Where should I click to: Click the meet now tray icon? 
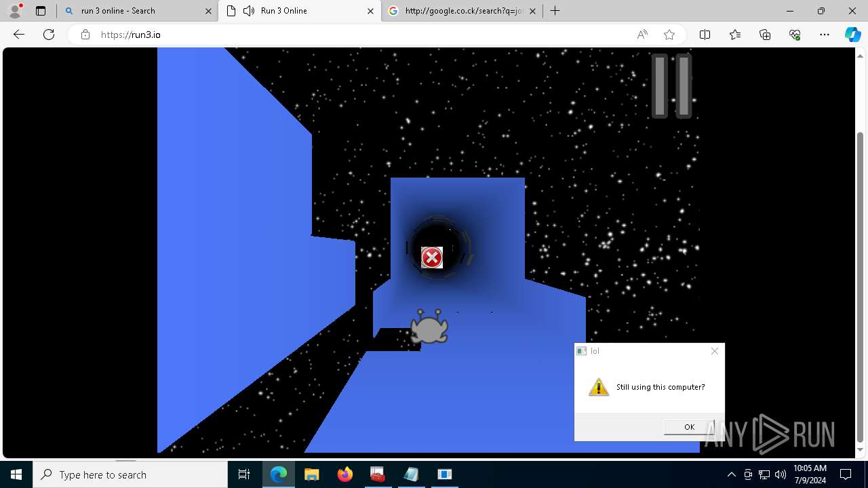coord(748,474)
